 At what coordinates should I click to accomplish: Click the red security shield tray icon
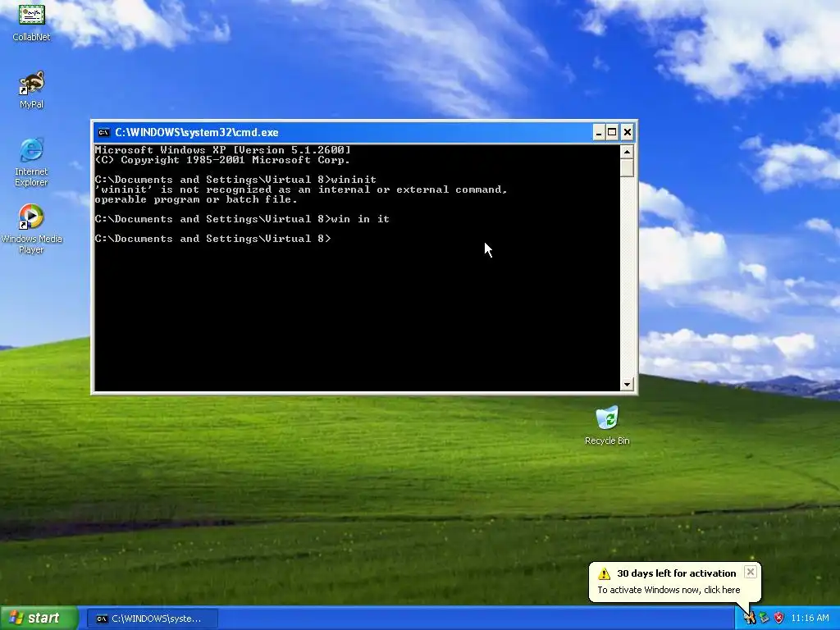pos(778,619)
